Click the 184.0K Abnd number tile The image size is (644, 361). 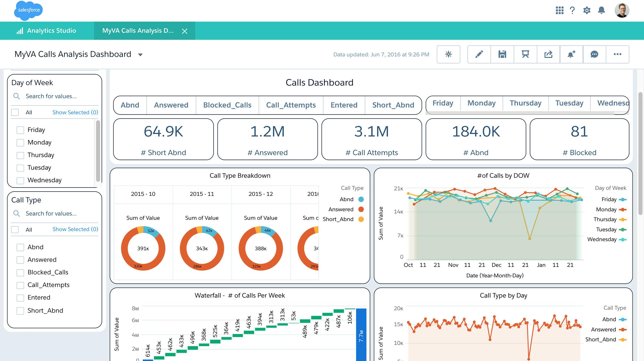click(x=476, y=139)
